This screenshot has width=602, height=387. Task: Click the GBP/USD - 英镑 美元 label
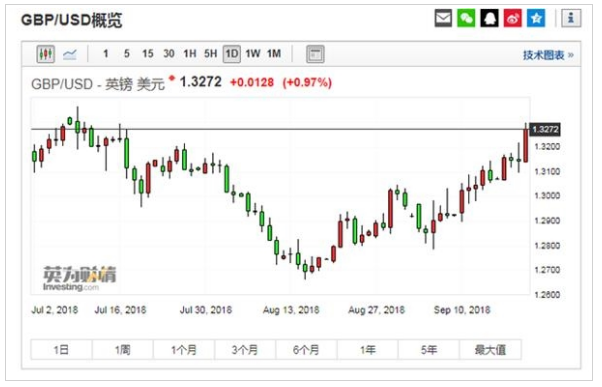(98, 84)
